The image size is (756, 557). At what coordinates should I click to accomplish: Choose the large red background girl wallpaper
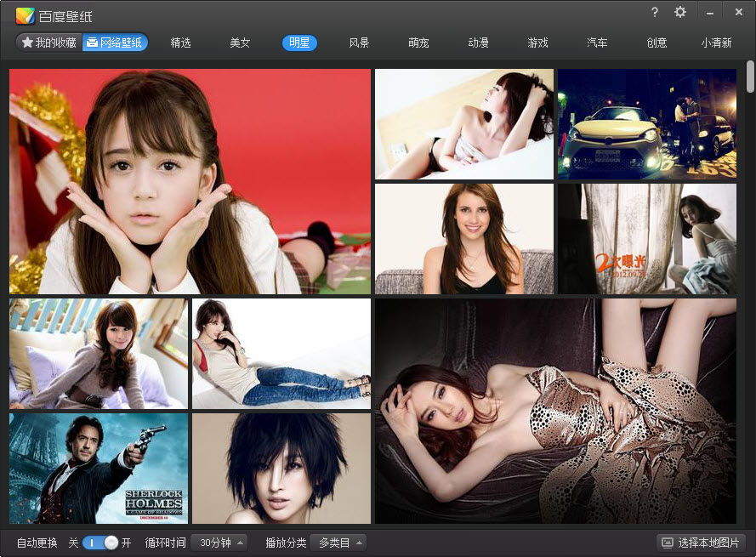click(x=190, y=181)
